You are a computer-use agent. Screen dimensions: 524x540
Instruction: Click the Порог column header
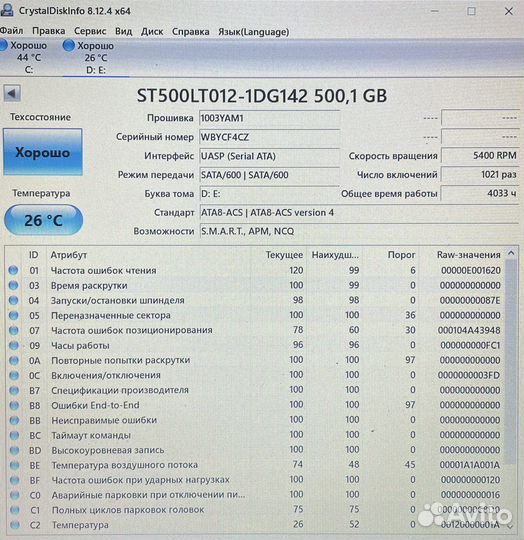(x=401, y=255)
